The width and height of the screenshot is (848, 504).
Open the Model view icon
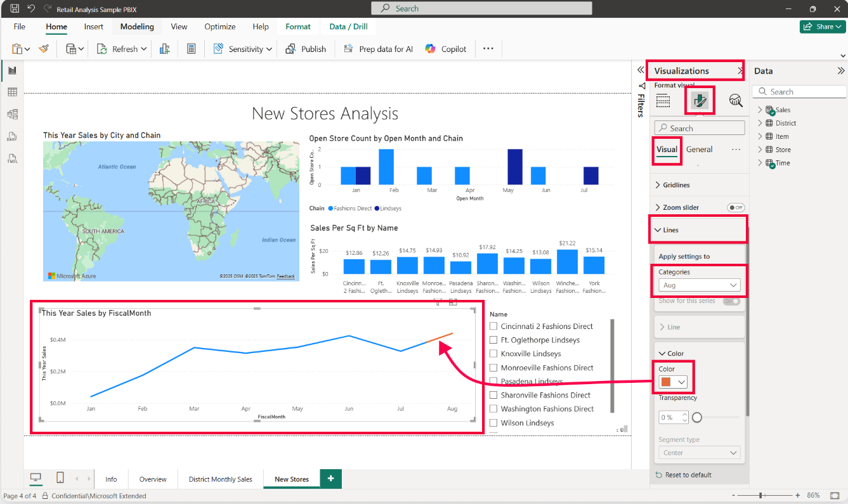click(12, 114)
